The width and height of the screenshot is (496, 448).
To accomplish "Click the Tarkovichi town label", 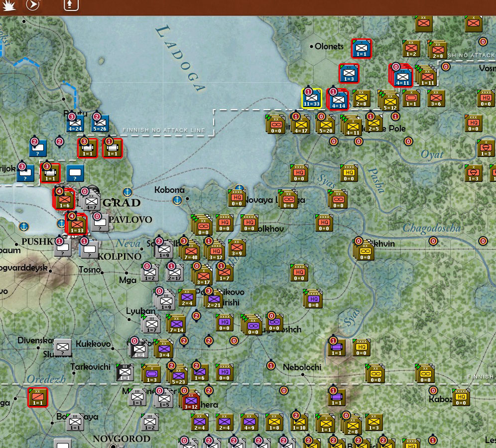I will pos(91,367).
